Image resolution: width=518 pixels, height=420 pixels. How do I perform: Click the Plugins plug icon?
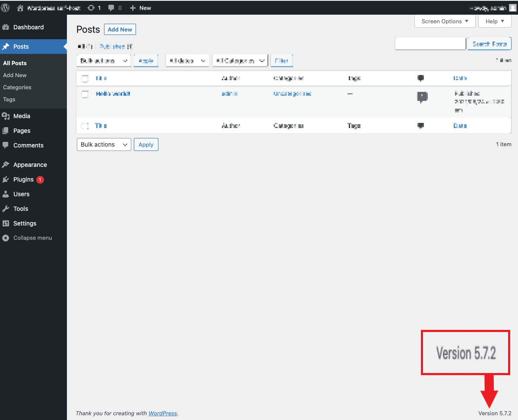(6, 179)
